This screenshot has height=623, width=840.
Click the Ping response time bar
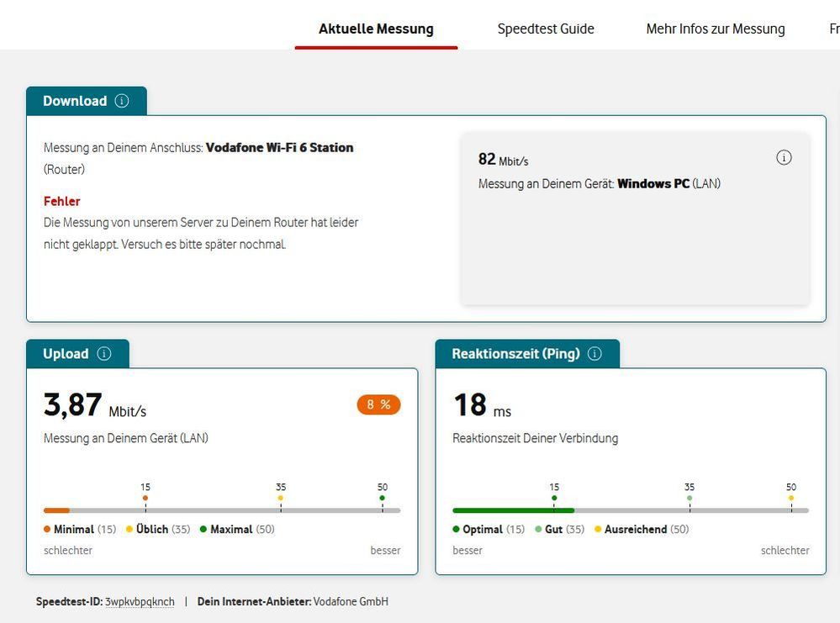tap(631, 510)
